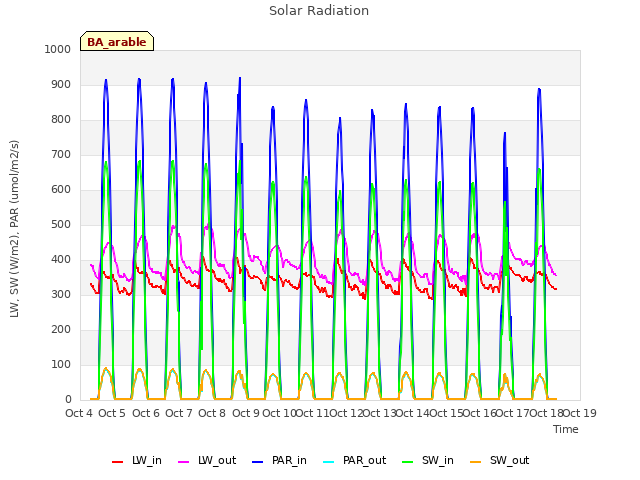This screenshot has width=640, height=480.
Task: Toggle the SW_out legend entry
Action: (500, 460)
